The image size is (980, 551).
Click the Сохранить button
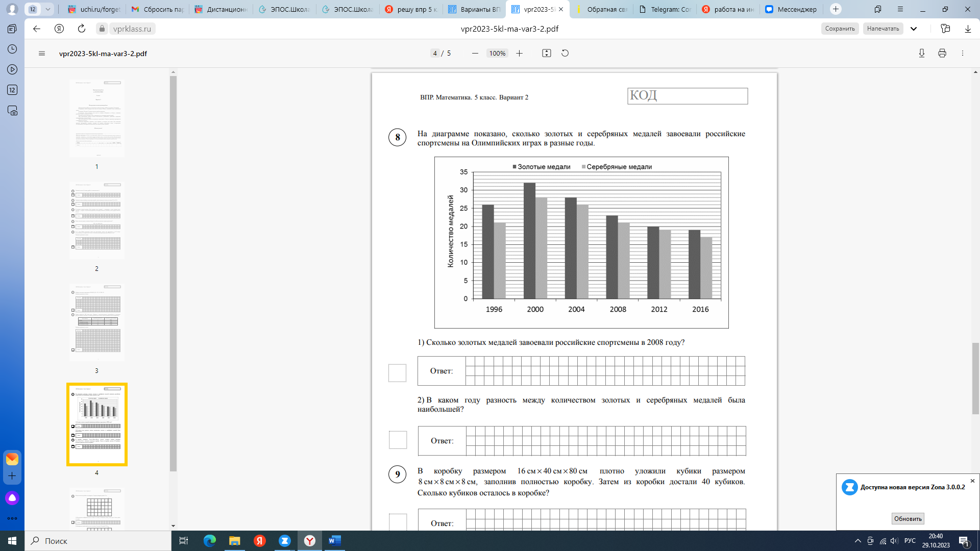[840, 29]
